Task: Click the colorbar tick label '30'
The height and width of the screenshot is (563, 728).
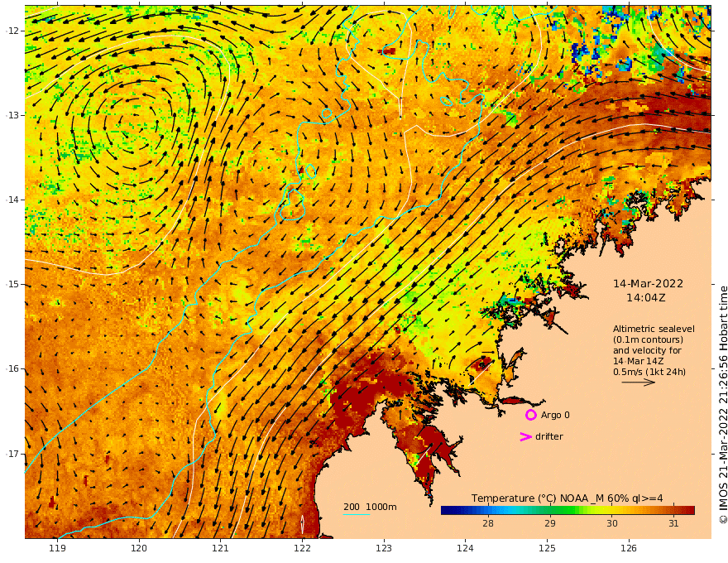Action: pos(612,523)
